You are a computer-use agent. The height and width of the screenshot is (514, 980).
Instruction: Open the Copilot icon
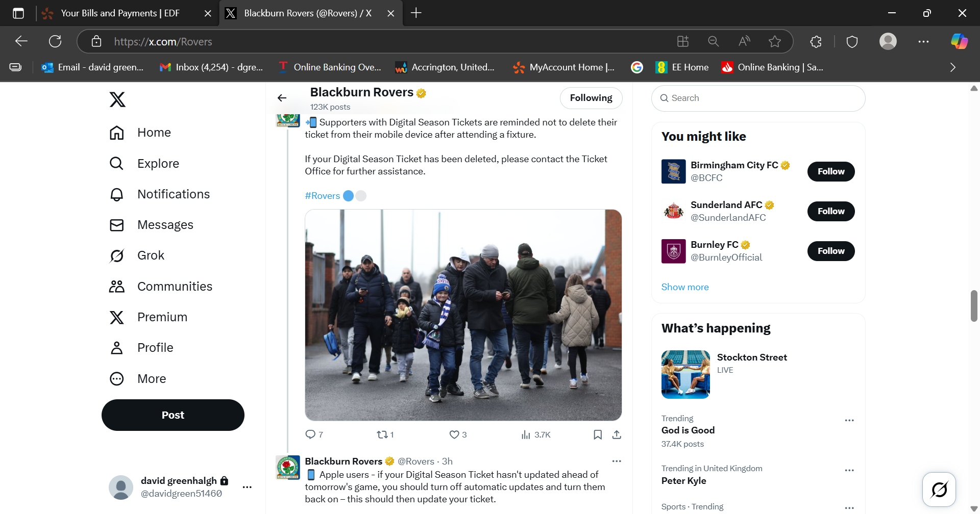959,41
